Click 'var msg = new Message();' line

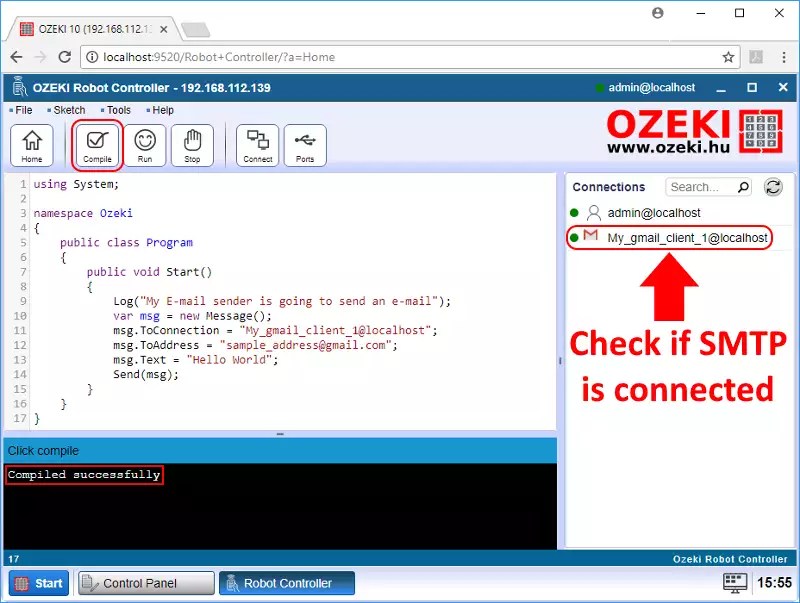point(192,316)
